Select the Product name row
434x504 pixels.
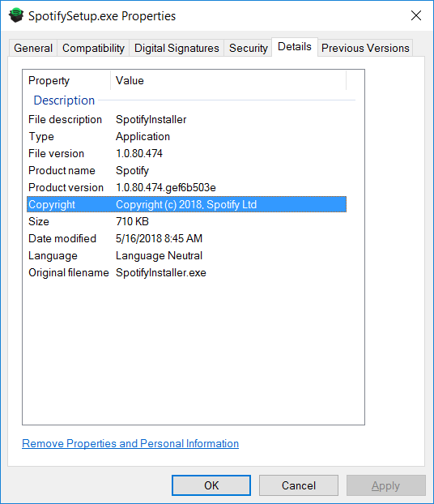[x=187, y=171]
